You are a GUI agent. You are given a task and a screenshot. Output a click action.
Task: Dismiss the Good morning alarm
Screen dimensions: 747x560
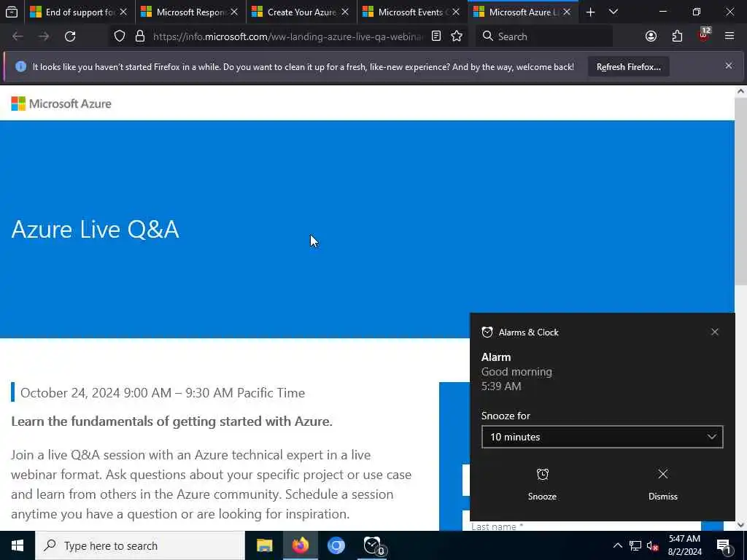coord(662,484)
